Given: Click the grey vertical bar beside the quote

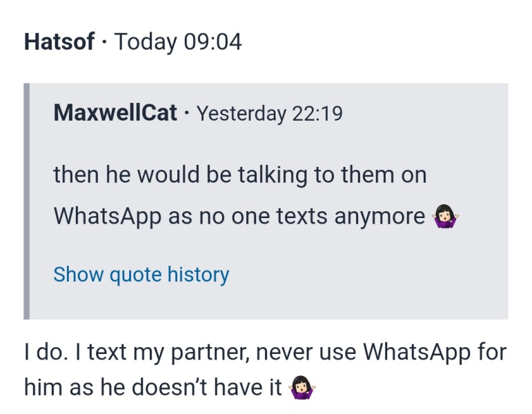Looking at the screenshot, I should point(27,201).
